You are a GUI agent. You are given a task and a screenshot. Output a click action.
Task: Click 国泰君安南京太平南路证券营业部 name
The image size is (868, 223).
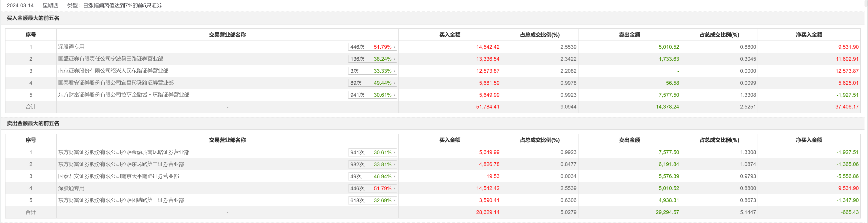pyautogui.click(x=118, y=176)
